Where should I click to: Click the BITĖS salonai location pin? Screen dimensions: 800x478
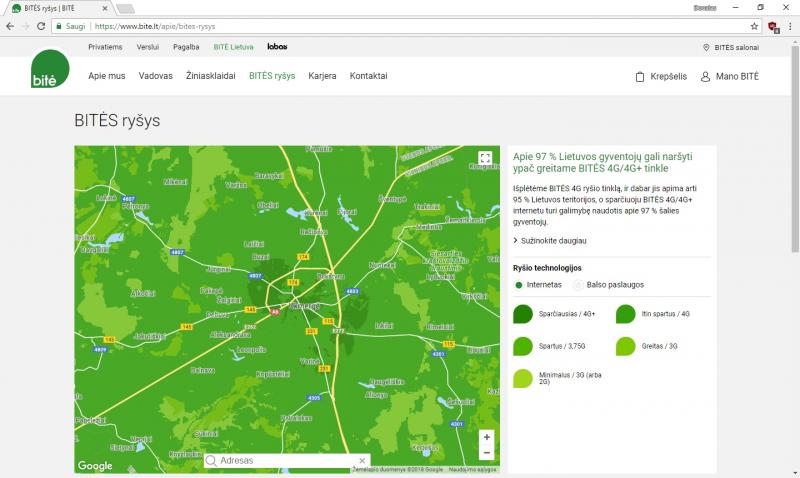[706, 47]
